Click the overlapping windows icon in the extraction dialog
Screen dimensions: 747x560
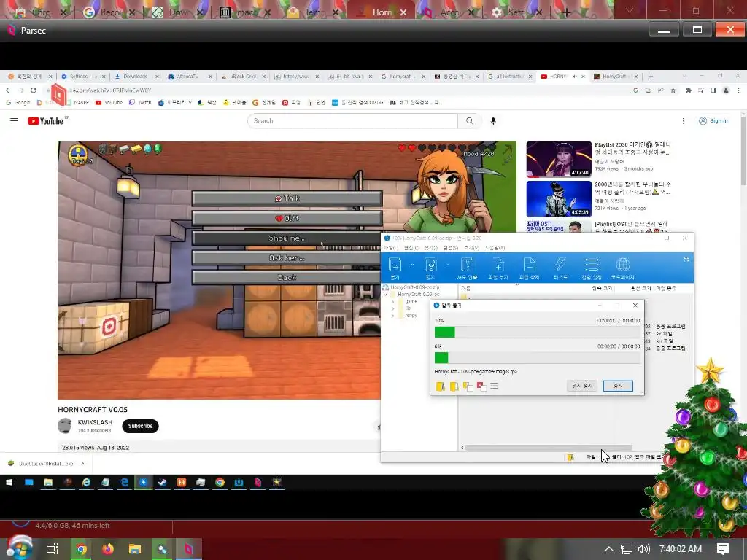pyautogui.click(x=468, y=386)
